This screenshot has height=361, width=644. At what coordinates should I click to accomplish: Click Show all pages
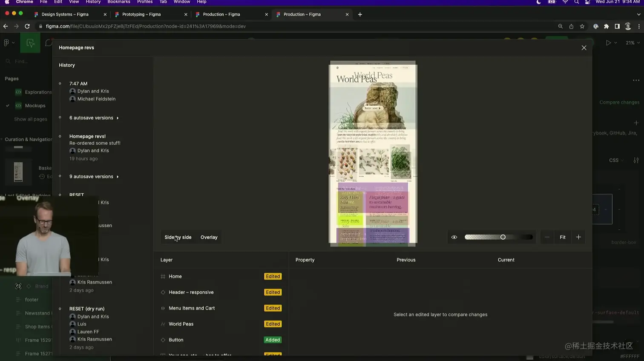pyautogui.click(x=31, y=119)
